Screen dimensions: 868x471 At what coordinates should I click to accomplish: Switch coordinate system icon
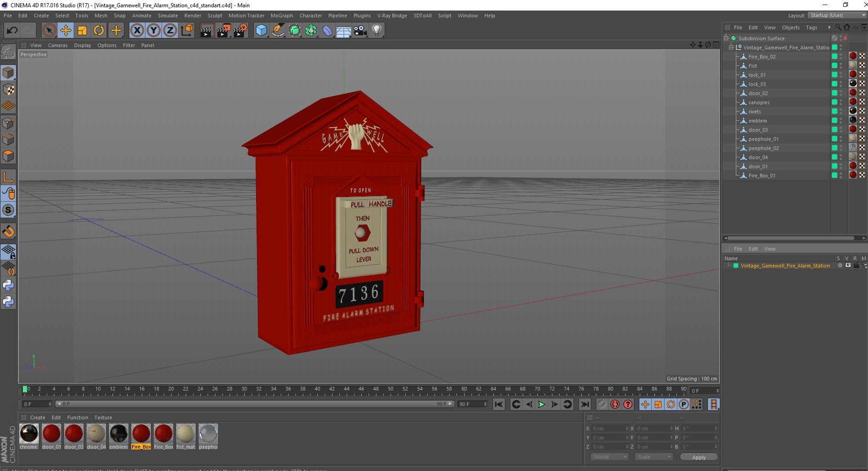coord(187,31)
